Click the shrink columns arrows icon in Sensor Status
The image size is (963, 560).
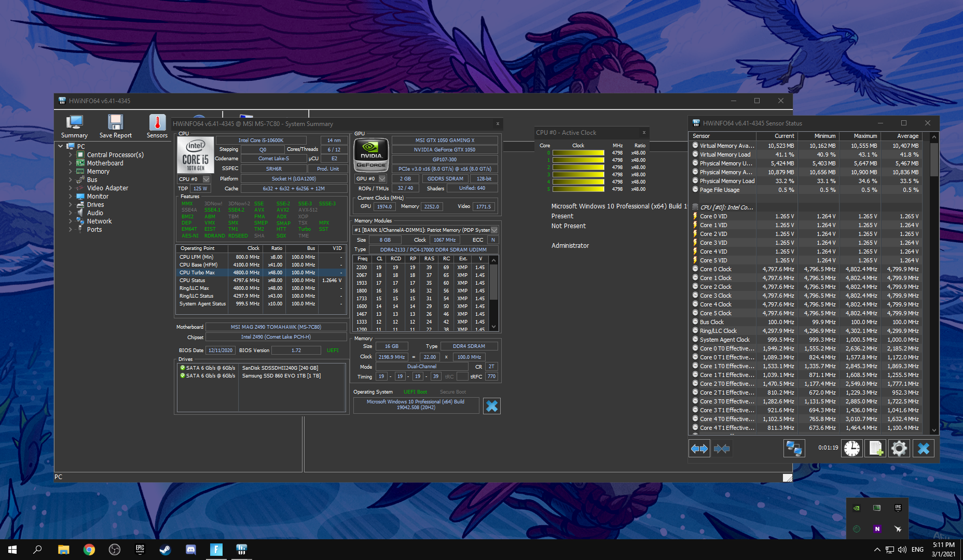[722, 449]
